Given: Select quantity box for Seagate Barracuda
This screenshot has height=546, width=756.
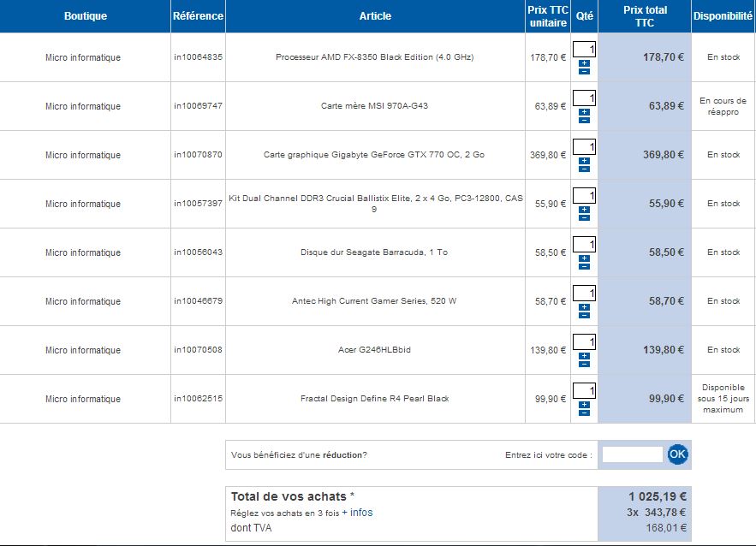Looking at the screenshot, I should click(x=585, y=244).
